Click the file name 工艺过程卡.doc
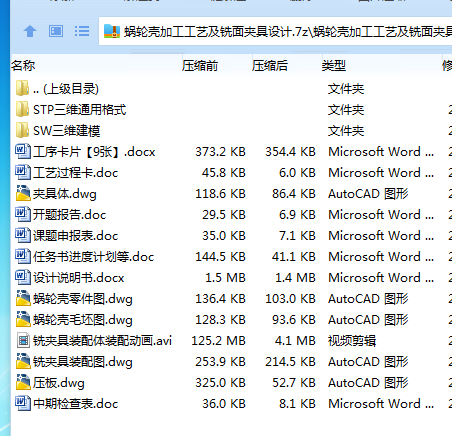 [76, 173]
